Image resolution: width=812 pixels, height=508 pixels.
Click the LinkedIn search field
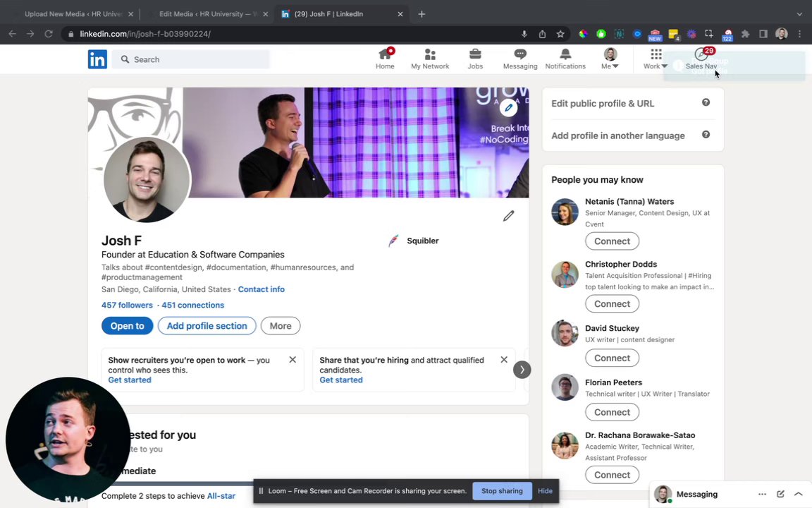click(191, 59)
